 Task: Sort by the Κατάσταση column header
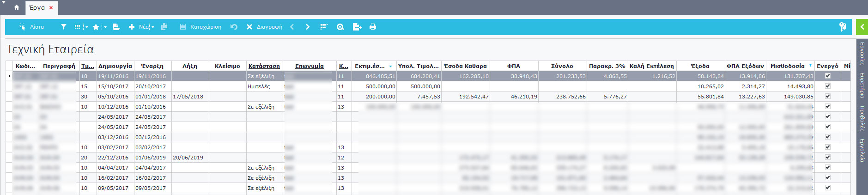tap(264, 66)
